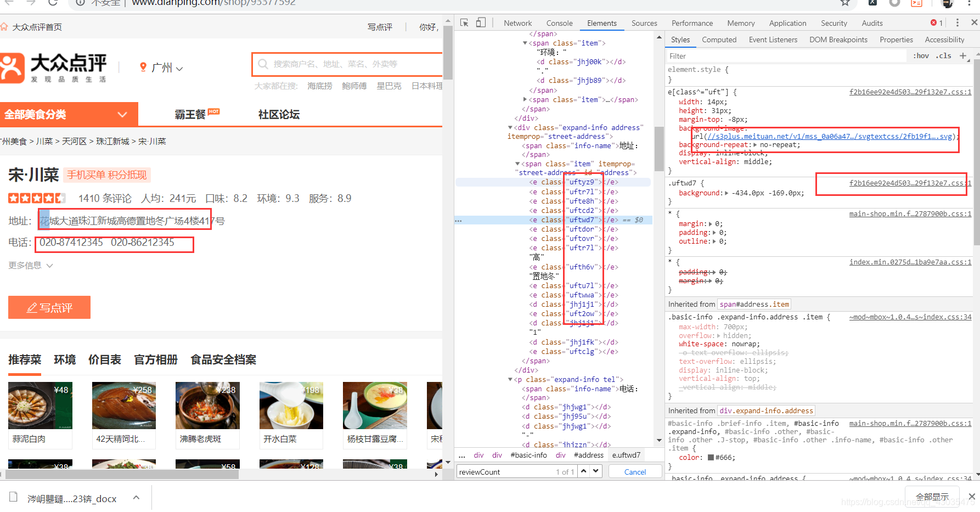Open the DOM Breakpoints tab

point(838,40)
